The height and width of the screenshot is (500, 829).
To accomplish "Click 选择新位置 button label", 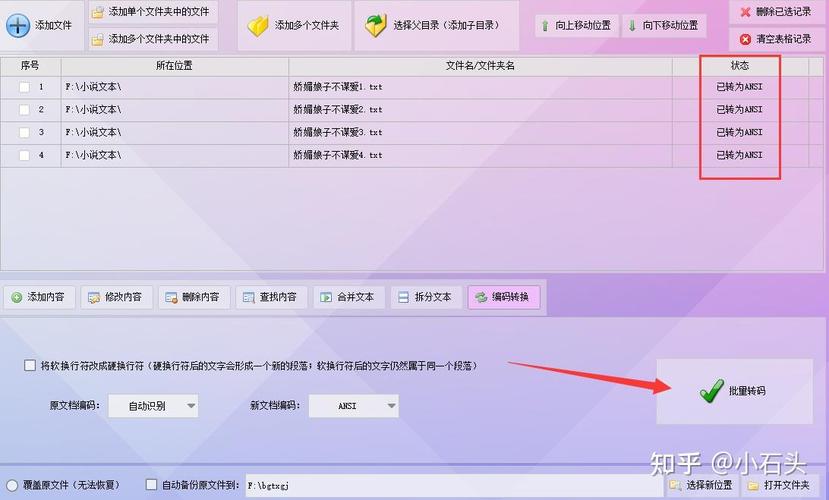I will pyautogui.click(x=709, y=485).
